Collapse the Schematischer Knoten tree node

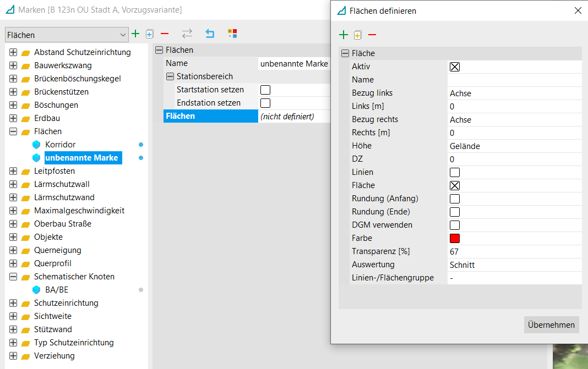(13, 277)
